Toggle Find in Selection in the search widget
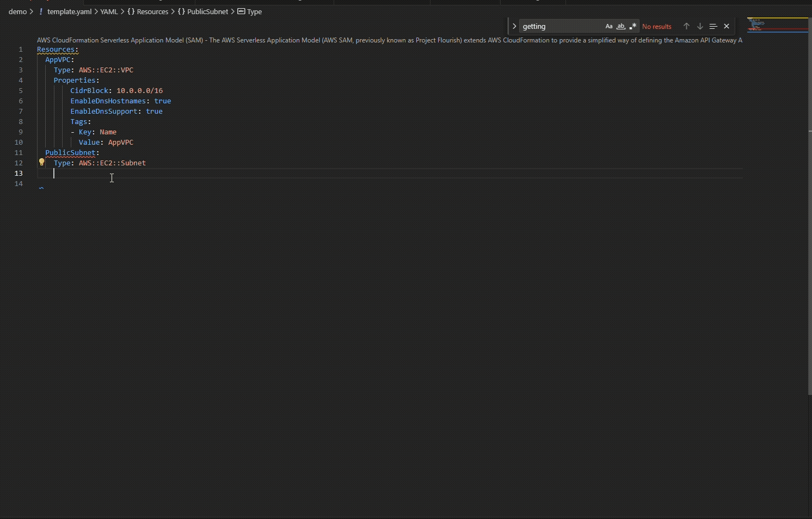The width and height of the screenshot is (812, 519). pos(713,26)
